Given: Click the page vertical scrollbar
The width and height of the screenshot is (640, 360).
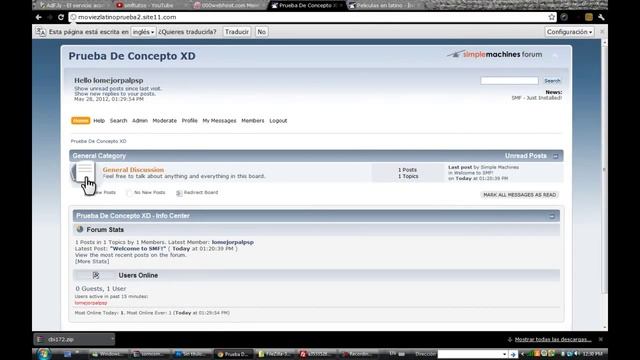Looking at the screenshot, I should click(604, 169).
